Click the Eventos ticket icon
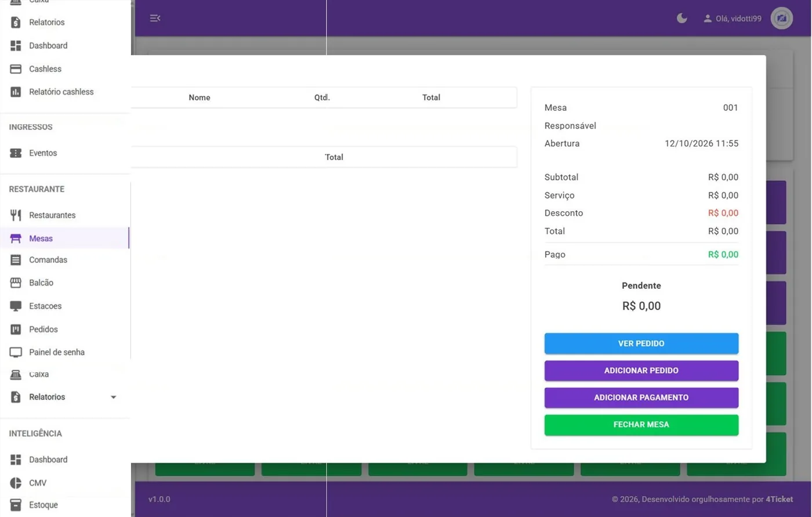This screenshot has width=812, height=517. [x=16, y=153]
